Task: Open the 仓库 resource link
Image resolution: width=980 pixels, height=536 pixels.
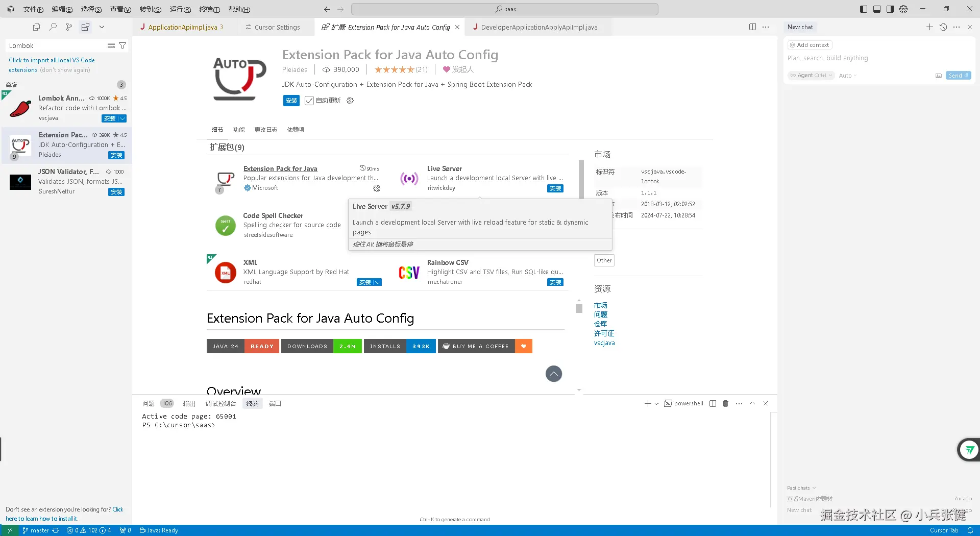Action: pyautogui.click(x=600, y=324)
